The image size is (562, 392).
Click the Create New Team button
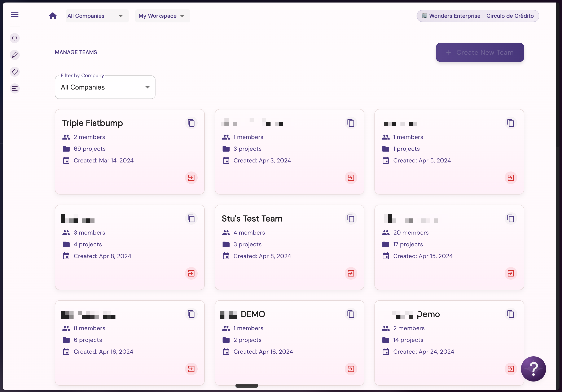point(480,52)
